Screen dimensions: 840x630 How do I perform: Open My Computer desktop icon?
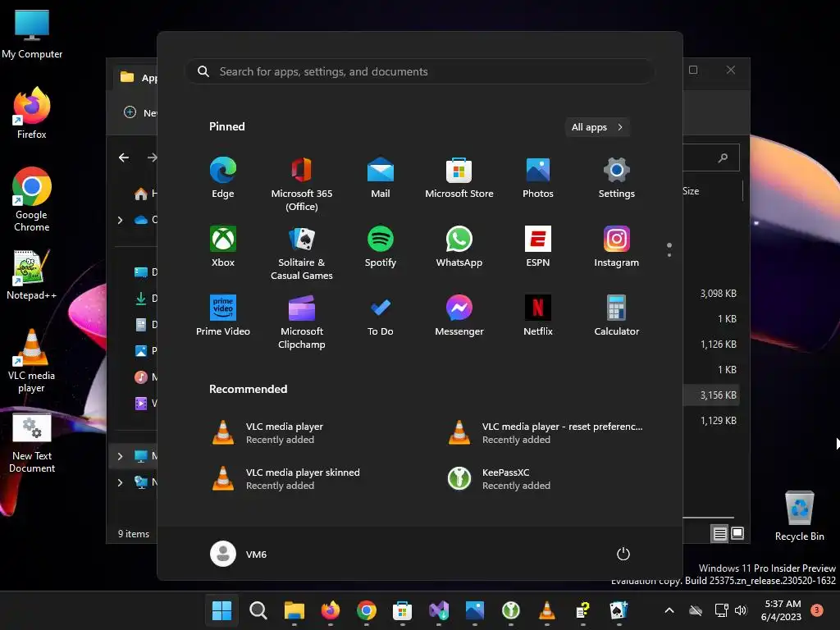point(32,34)
